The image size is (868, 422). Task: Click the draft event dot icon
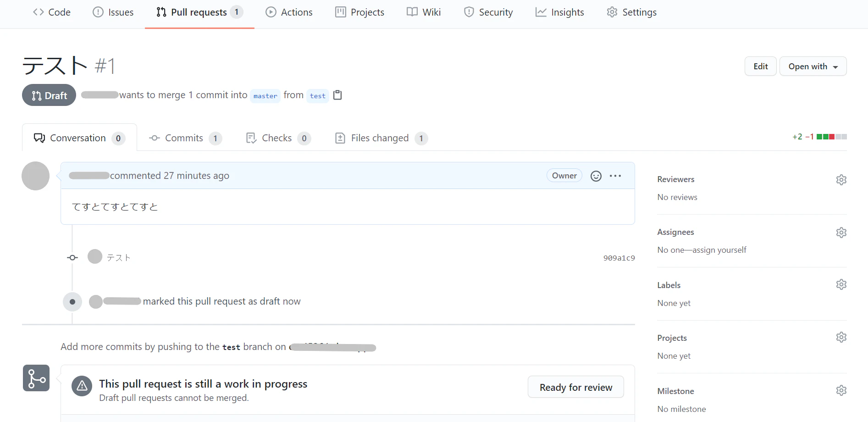[x=72, y=302]
